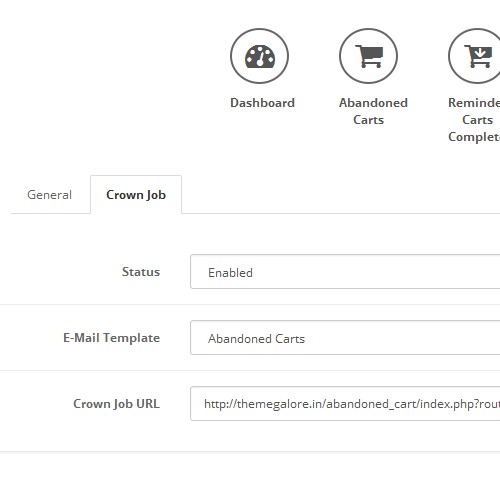Click the Enabled value in Status
The width and height of the screenshot is (500, 500).
point(230,273)
